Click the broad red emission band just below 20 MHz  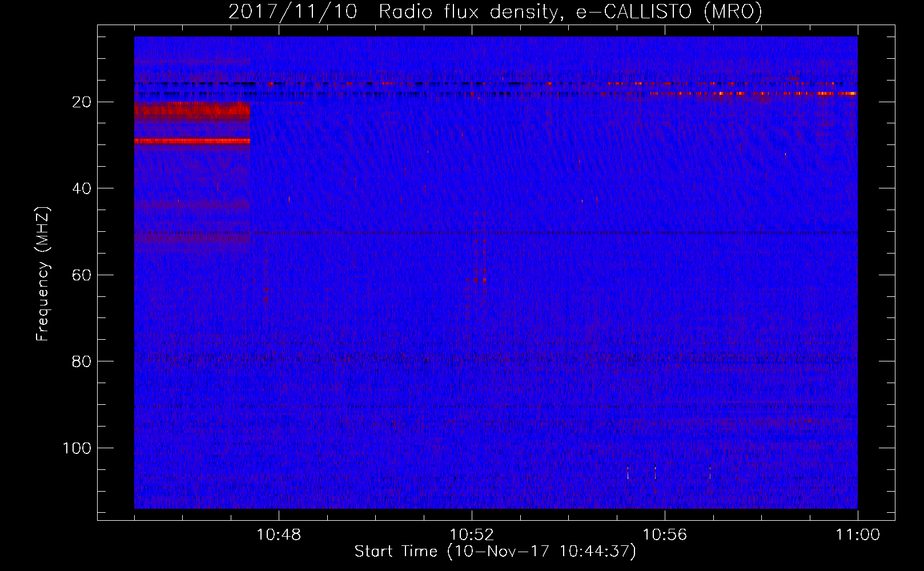click(x=192, y=111)
